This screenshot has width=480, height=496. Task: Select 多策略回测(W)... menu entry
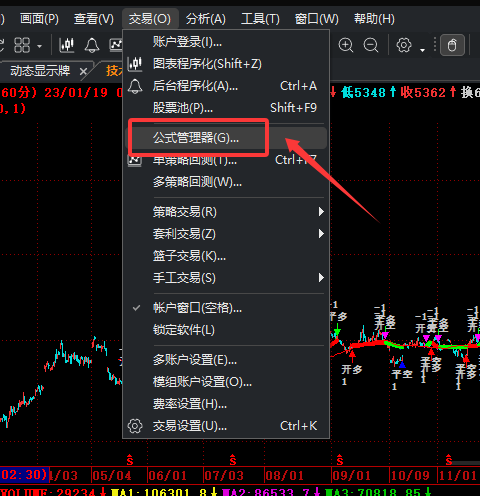[226, 182]
